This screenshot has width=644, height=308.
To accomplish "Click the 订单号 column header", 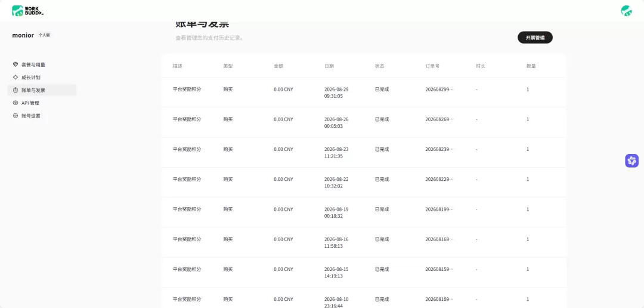I will tap(432, 66).
